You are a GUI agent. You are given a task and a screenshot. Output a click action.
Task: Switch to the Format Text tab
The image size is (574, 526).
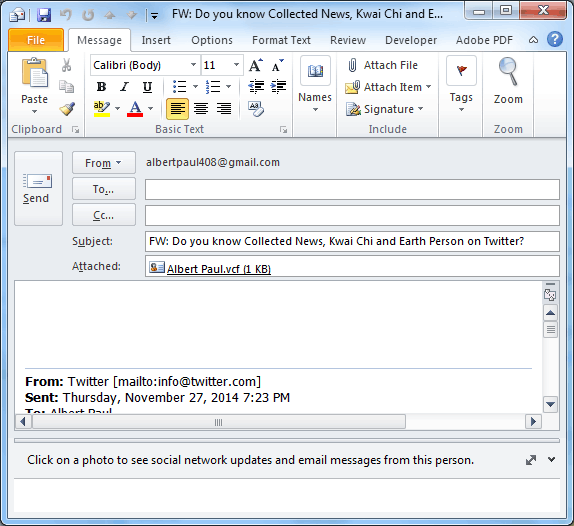[x=281, y=40]
